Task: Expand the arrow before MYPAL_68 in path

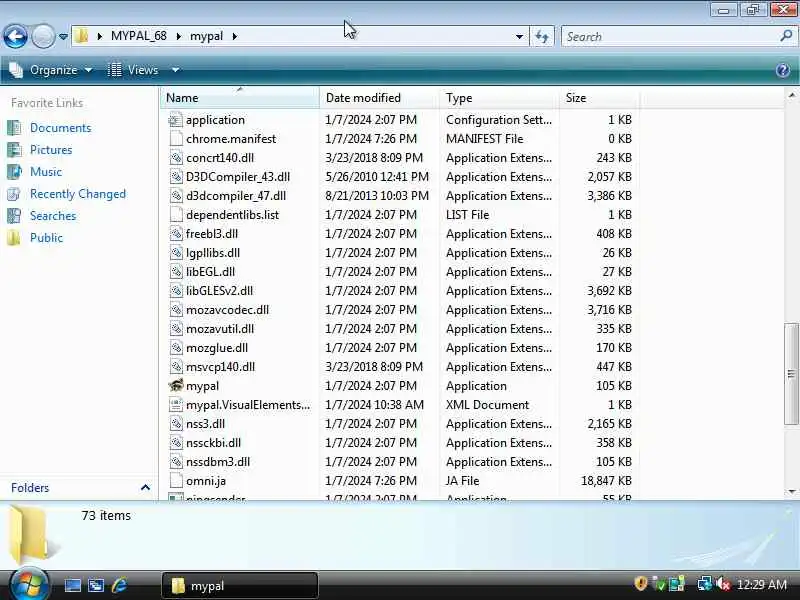Action: (99, 36)
